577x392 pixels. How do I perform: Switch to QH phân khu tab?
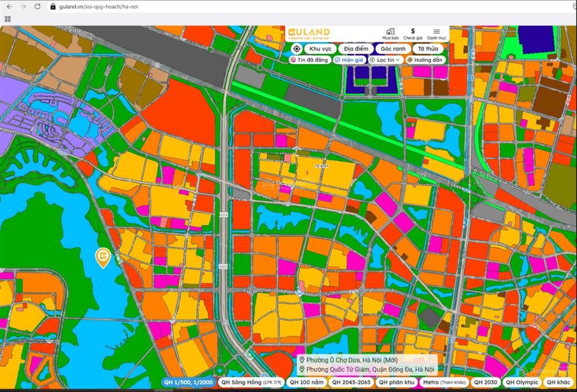[397, 382]
